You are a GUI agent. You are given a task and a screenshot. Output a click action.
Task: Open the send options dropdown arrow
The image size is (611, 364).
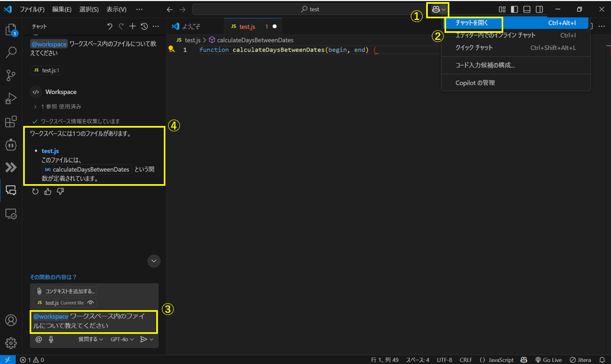pos(151,339)
